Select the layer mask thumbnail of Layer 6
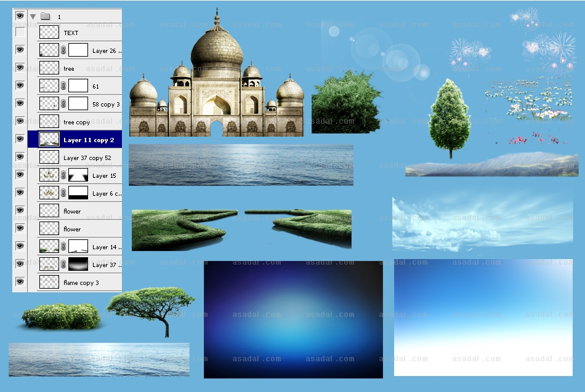This screenshot has height=392, width=585. pyautogui.click(x=78, y=193)
